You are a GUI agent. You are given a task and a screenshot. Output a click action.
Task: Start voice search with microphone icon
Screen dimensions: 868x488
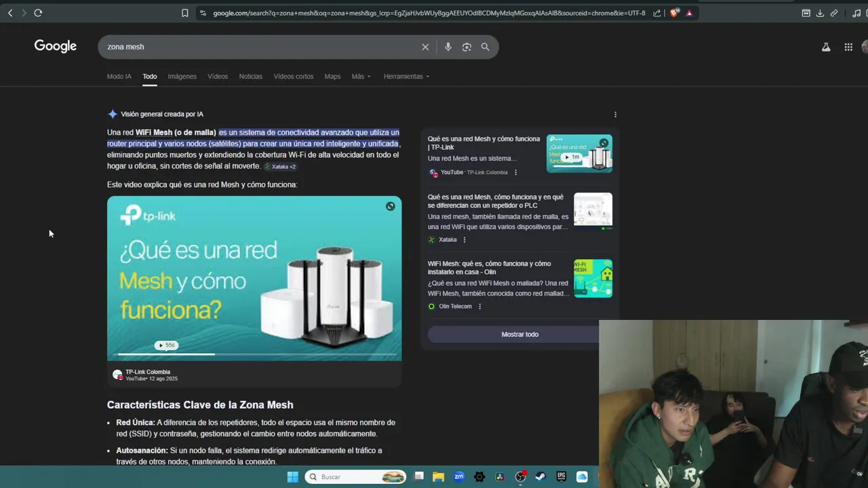click(x=448, y=47)
